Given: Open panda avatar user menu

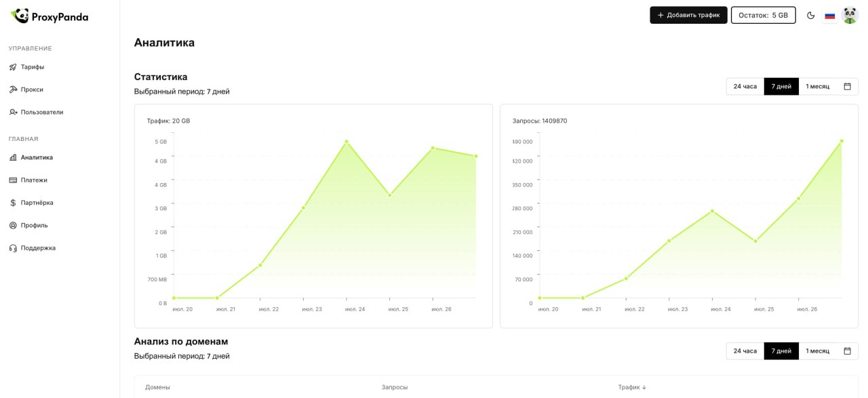Looking at the screenshot, I should coord(850,15).
